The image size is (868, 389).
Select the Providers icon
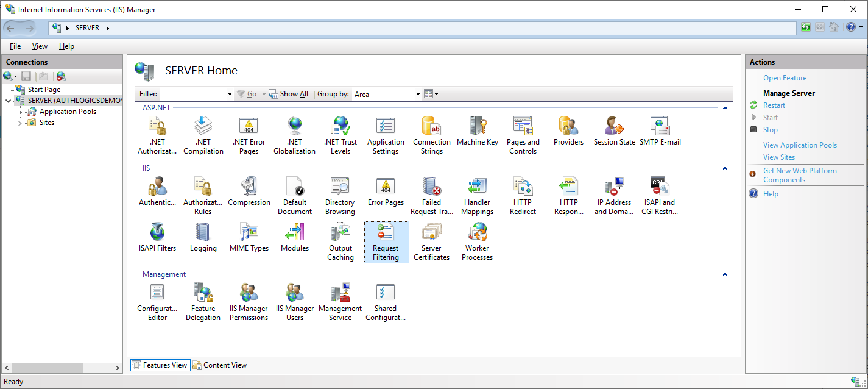[x=568, y=131]
